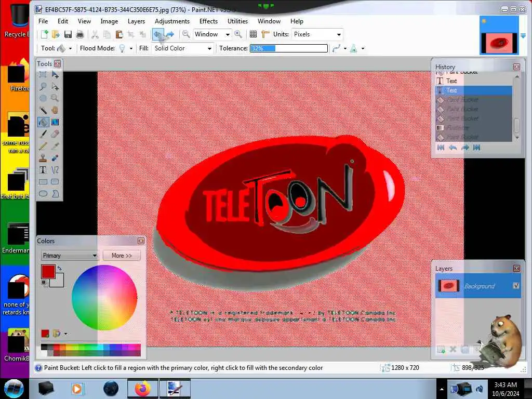Screen dimensions: 532x399
Task: Select the Freeform Shape tool
Action: (55, 194)
